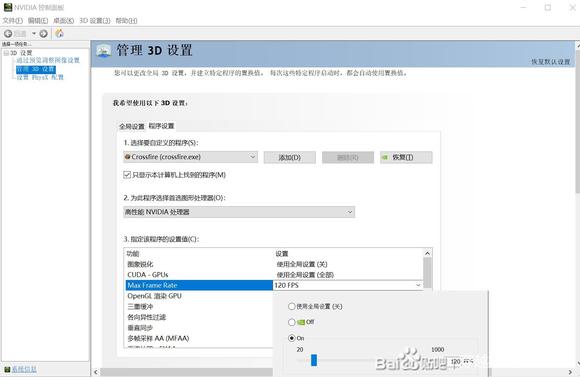This screenshot has width=580, height=377.
Task: Select the 垂直同步 row
Action: coord(199,328)
